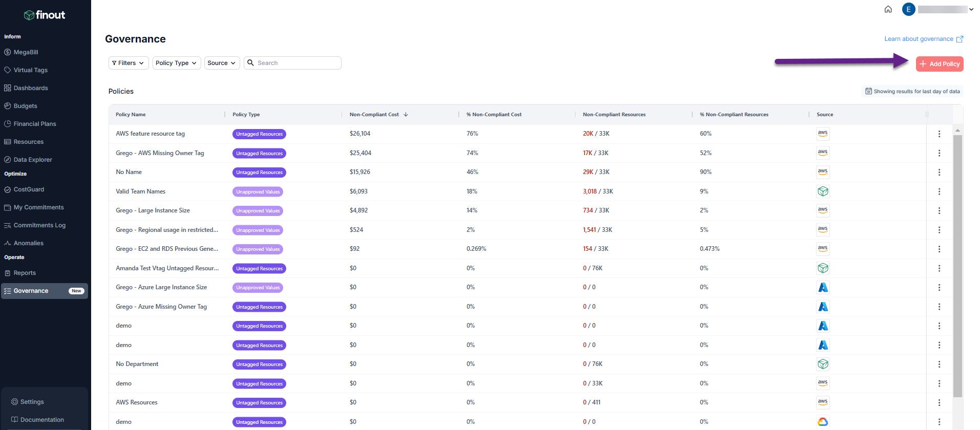Click Non-Compliant Resources column header
The image size is (980, 430).
(614, 115)
